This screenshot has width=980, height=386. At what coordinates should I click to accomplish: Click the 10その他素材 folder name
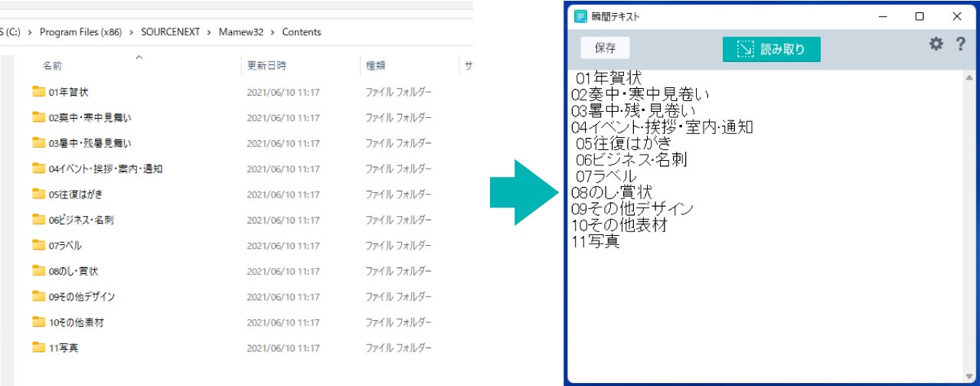(77, 322)
